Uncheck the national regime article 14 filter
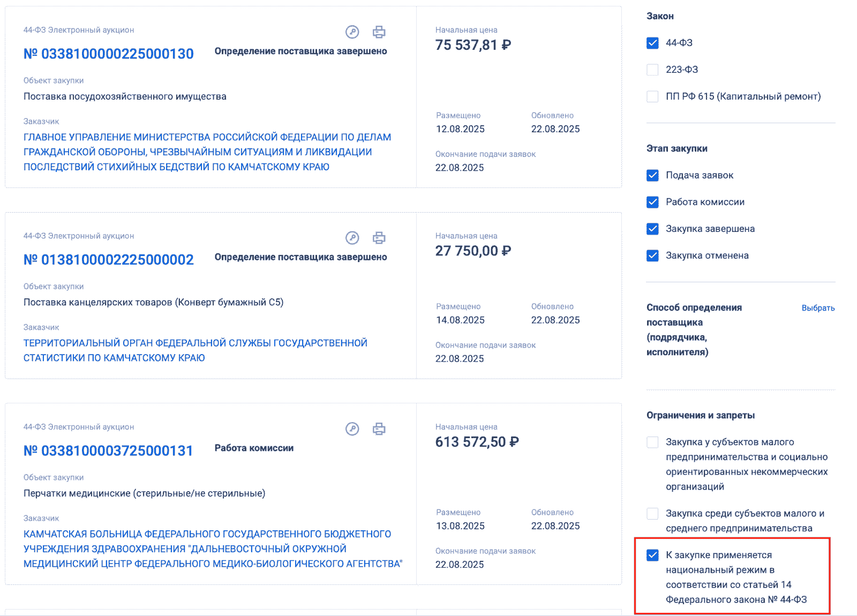The height and width of the screenshot is (616, 857). click(652, 555)
